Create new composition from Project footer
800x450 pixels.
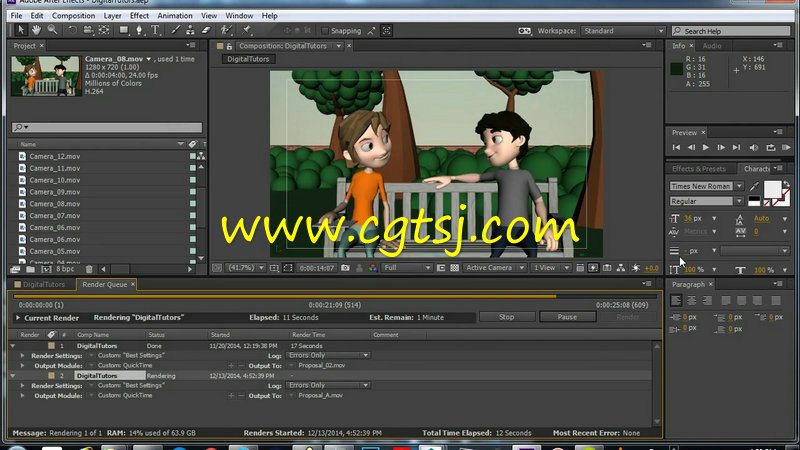pos(46,269)
